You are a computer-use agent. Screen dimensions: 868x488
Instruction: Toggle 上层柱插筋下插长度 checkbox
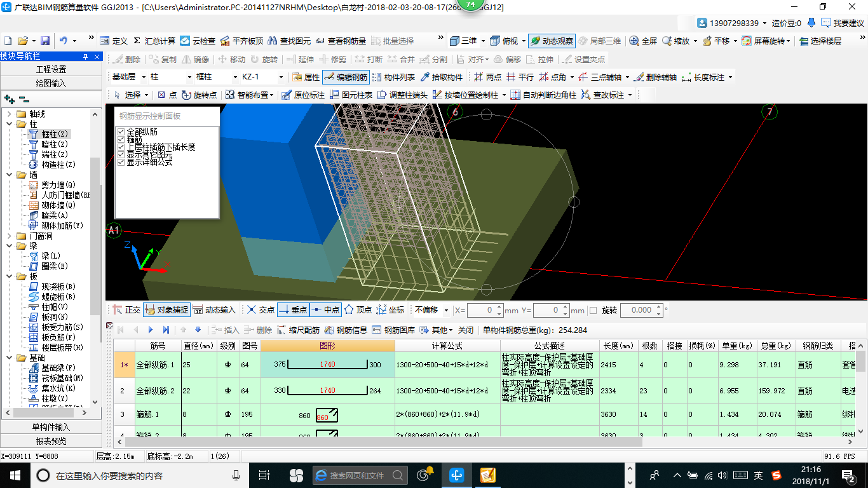click(x=121, y=147)
